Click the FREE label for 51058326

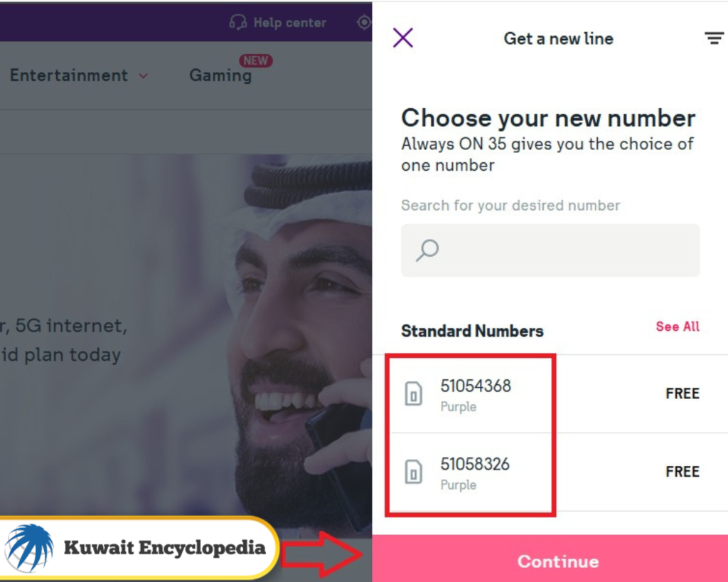pos(682,471)
